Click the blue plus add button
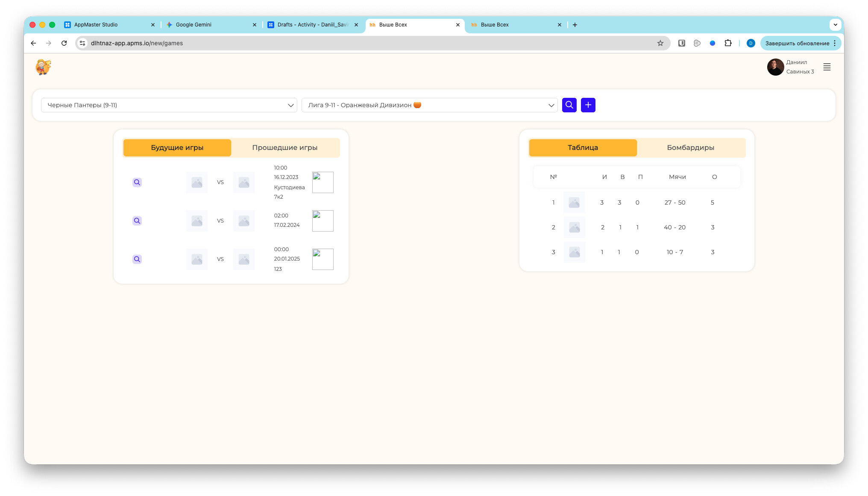The height and width of the screenshot is (496, 868). click(588, 105)
